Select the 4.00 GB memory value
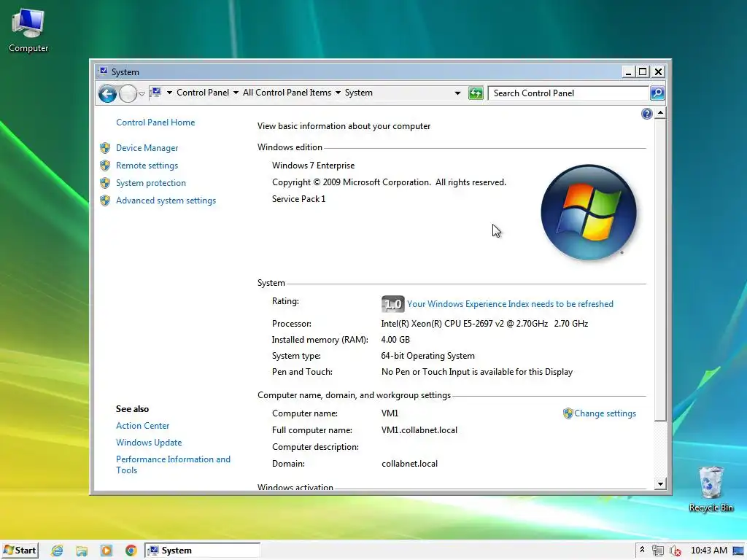 pos(395,340)
